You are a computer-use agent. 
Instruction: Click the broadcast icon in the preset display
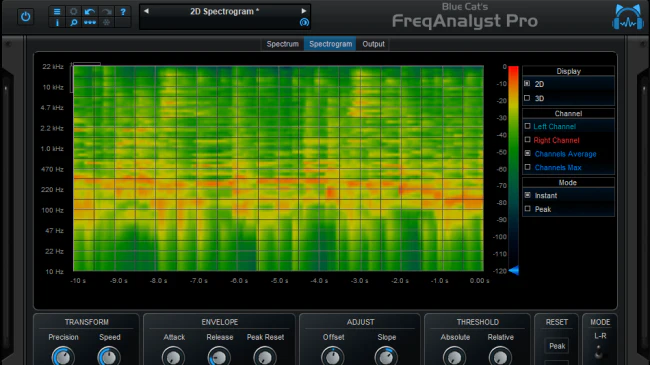pos(304,22)
